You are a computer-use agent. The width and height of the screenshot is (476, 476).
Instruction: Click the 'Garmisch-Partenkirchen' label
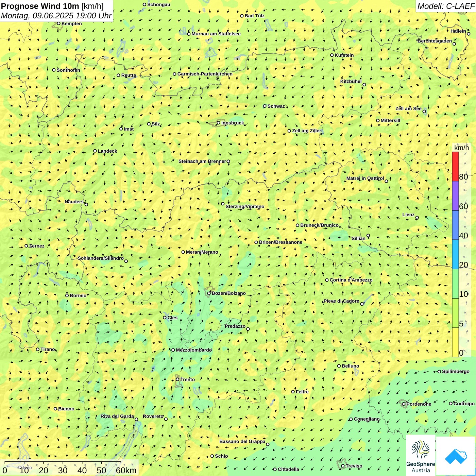click(205, 74)
